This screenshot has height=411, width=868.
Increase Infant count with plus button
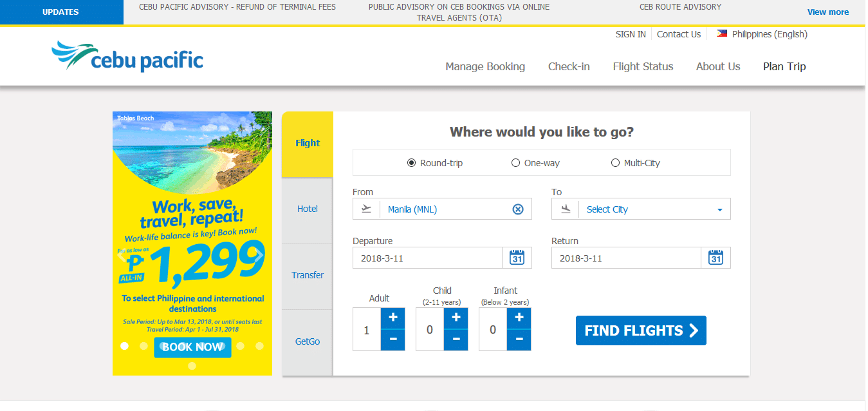click(x=519, y=318)
